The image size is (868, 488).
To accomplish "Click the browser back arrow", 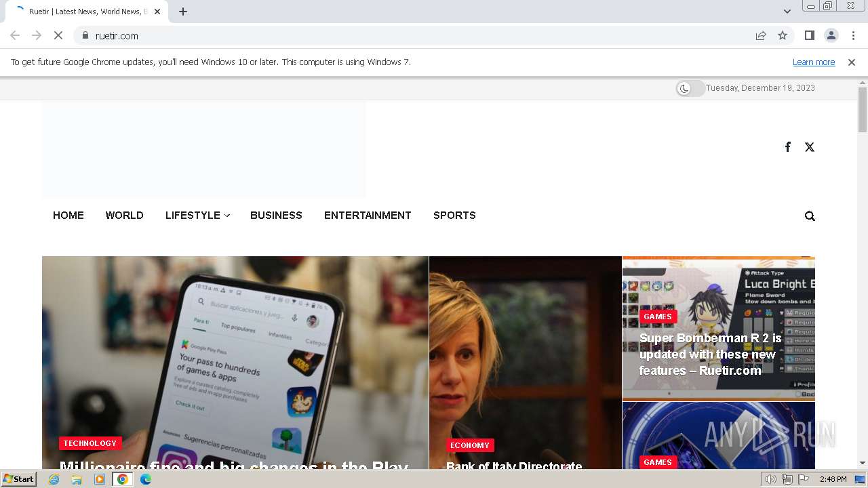I will click(x=15, y=35).
